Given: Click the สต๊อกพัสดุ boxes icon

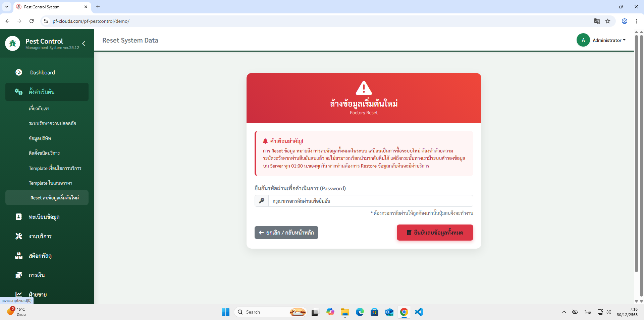Looking at the screenshot, I should [x=19, y=256].
